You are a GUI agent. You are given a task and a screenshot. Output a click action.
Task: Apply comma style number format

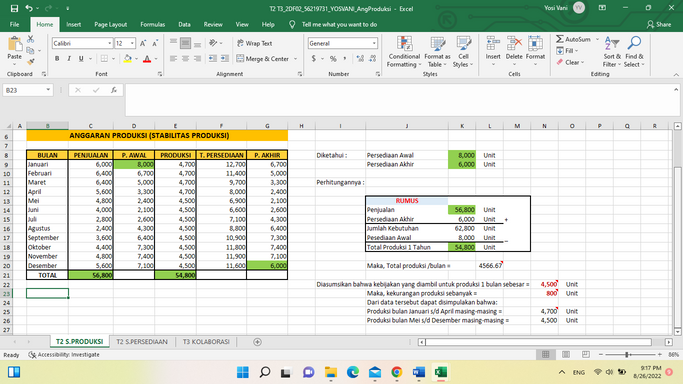pyautogui.click(x=345, y=58)
